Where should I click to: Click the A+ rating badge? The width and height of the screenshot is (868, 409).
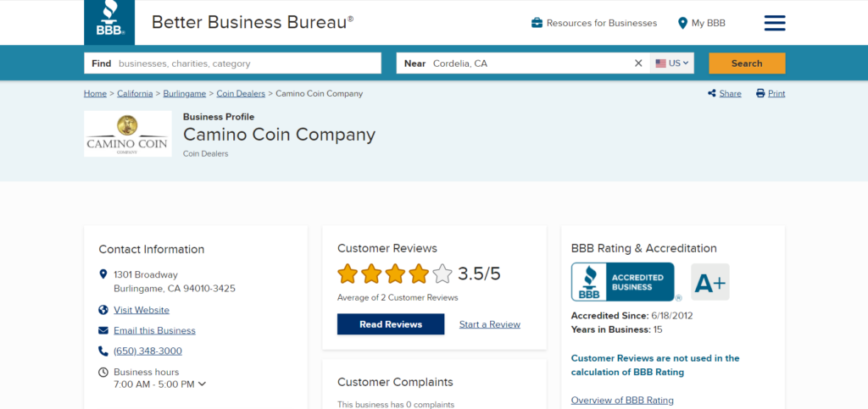(710, 282)
